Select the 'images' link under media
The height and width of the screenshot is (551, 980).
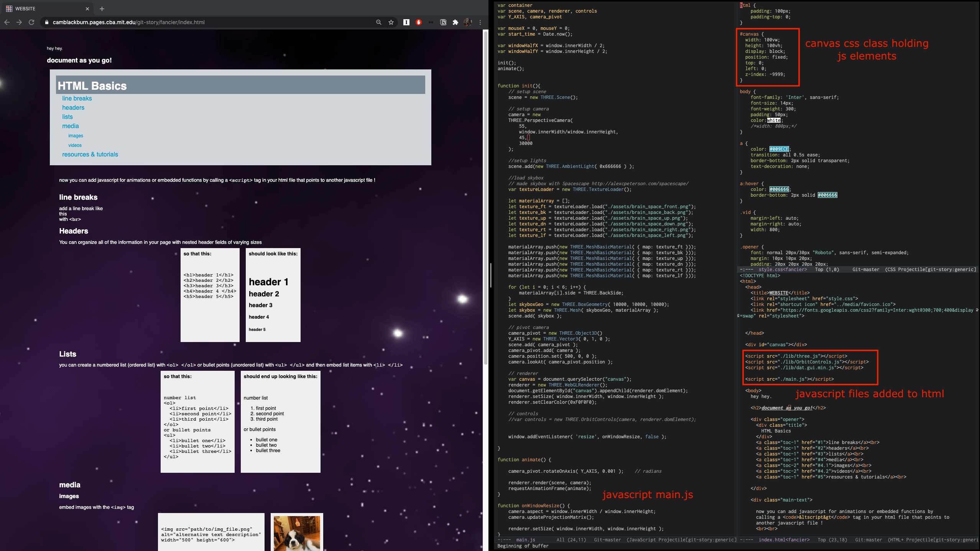click(x=76, y=135)
